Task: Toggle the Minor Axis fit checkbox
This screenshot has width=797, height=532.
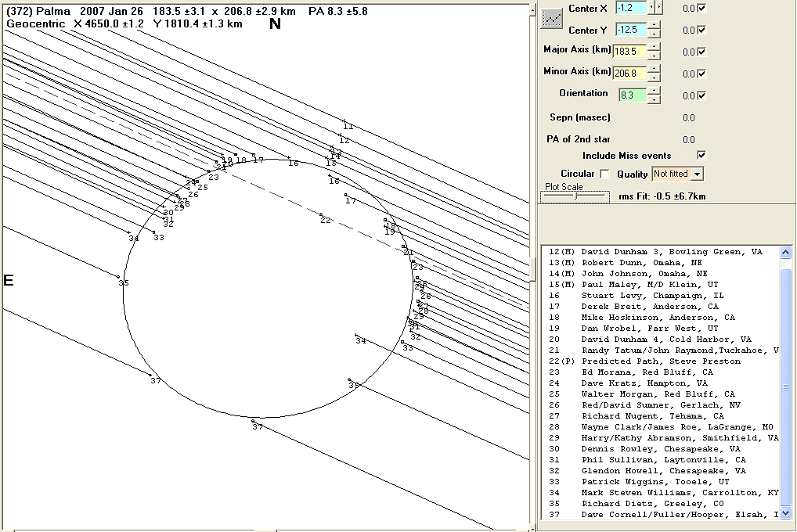Action: (x=702, y=74)
